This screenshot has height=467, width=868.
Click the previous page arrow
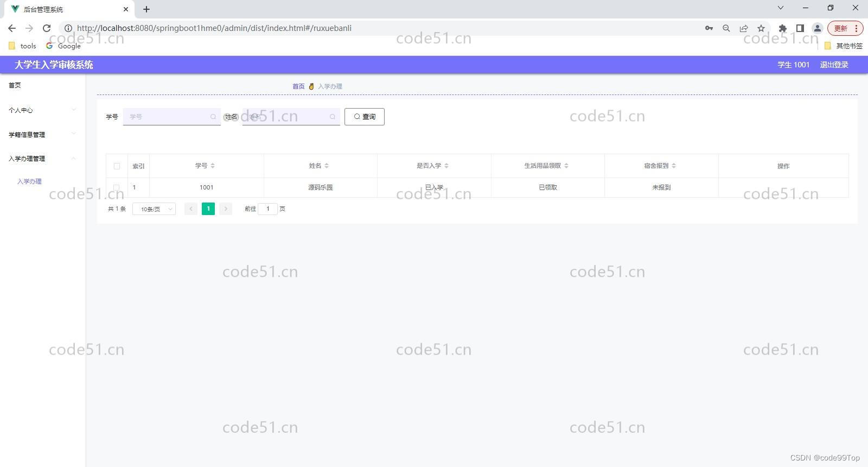point(191,209)
